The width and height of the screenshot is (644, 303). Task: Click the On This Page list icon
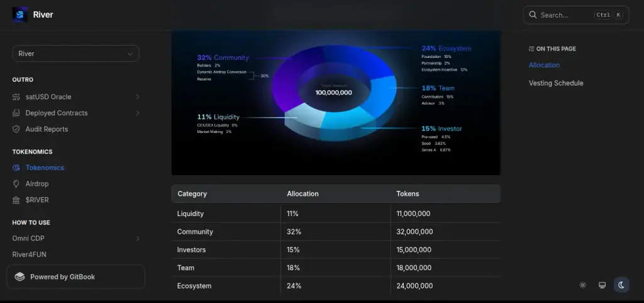coord(531,49)
